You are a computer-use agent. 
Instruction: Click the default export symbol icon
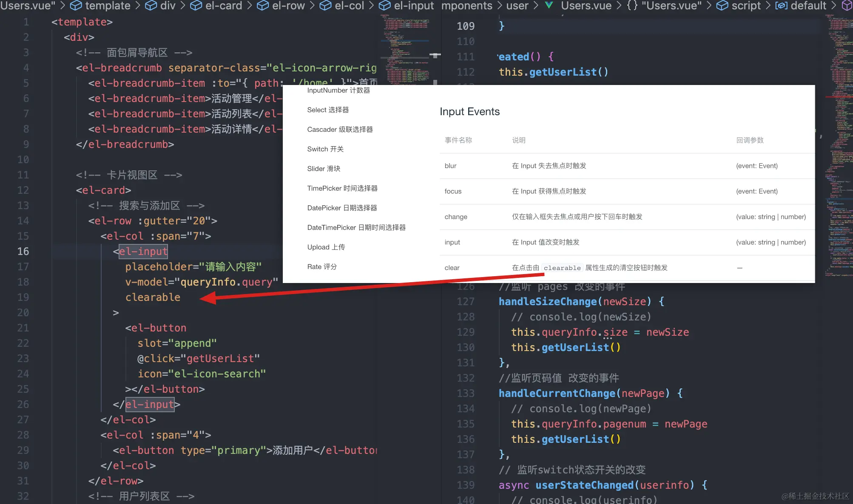coord(781,6)
